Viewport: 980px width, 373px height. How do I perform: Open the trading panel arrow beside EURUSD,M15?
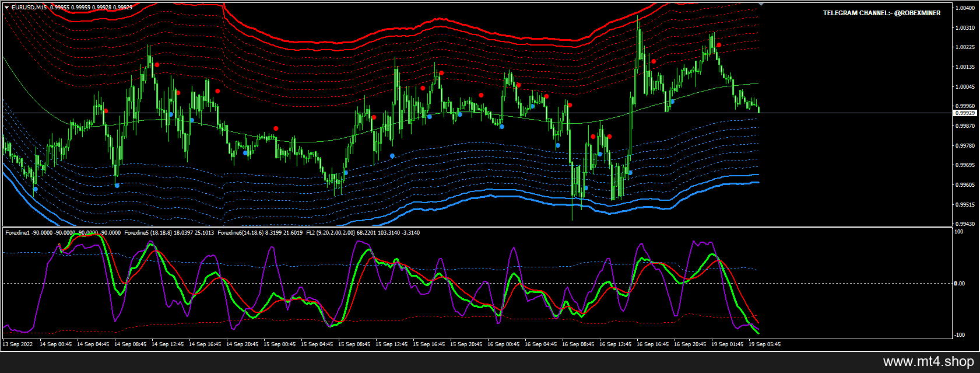(6, 8)
